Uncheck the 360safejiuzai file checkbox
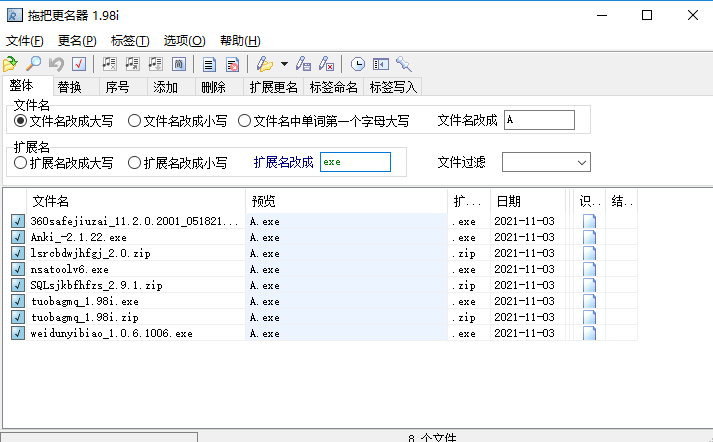Viewport: 713px width, 442px height. [x=18, y=221]
